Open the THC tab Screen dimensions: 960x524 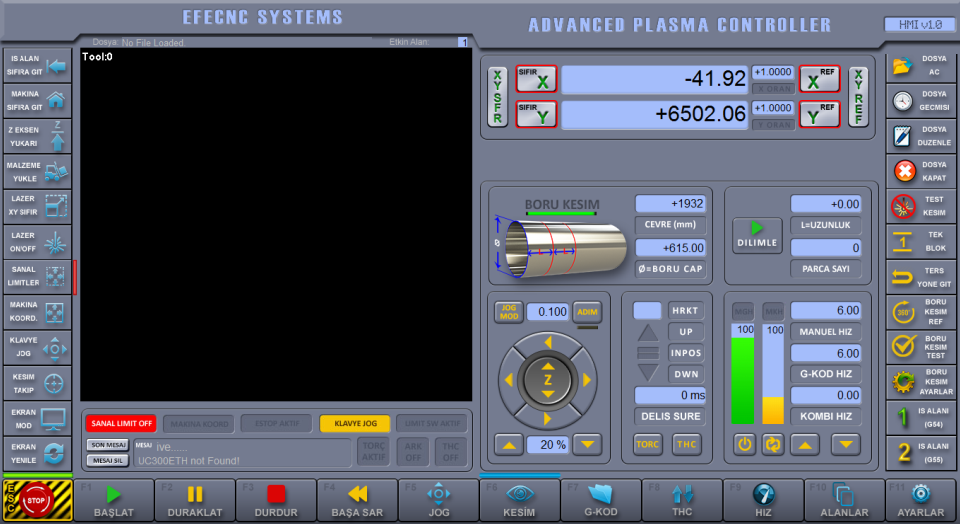coord(682,501)
